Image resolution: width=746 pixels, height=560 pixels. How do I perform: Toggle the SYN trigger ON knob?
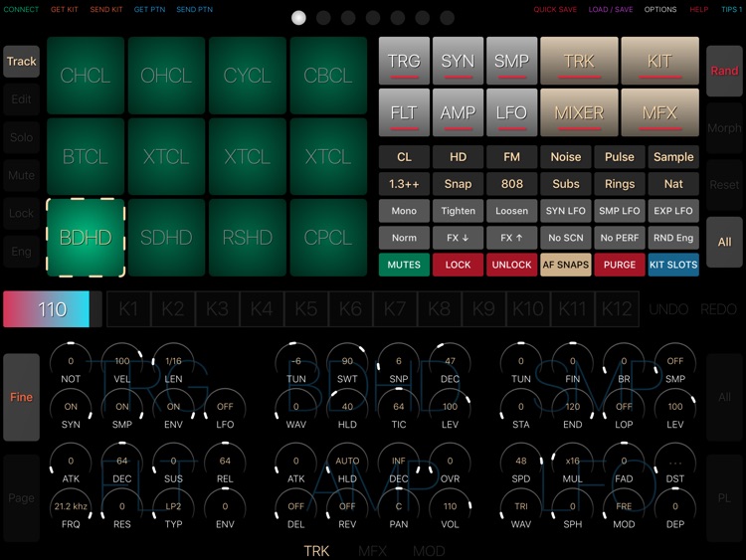pos(71,408)
